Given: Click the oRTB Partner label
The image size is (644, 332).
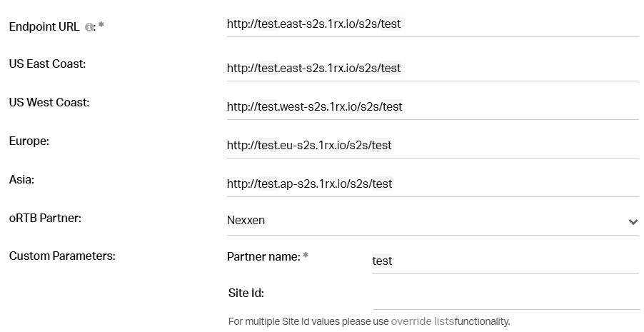Looking at the screenshot, I should pyautogui.click(x=45, y=218).
